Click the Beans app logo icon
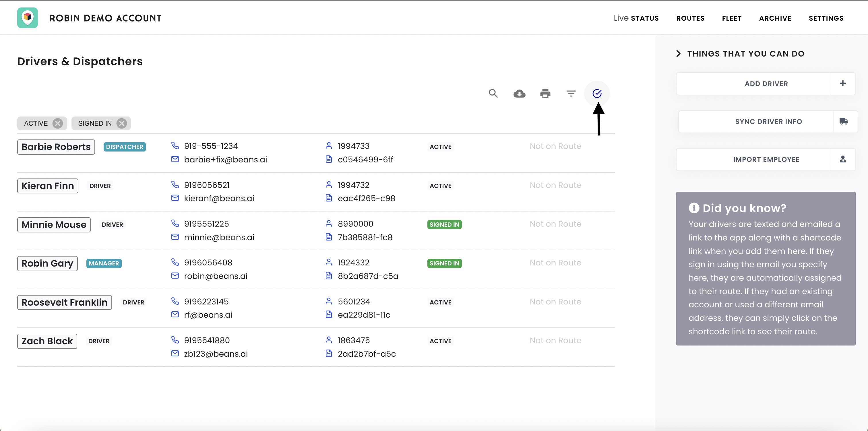The height and width of the screenshot is (431, 868). click(x=28, y=18)
